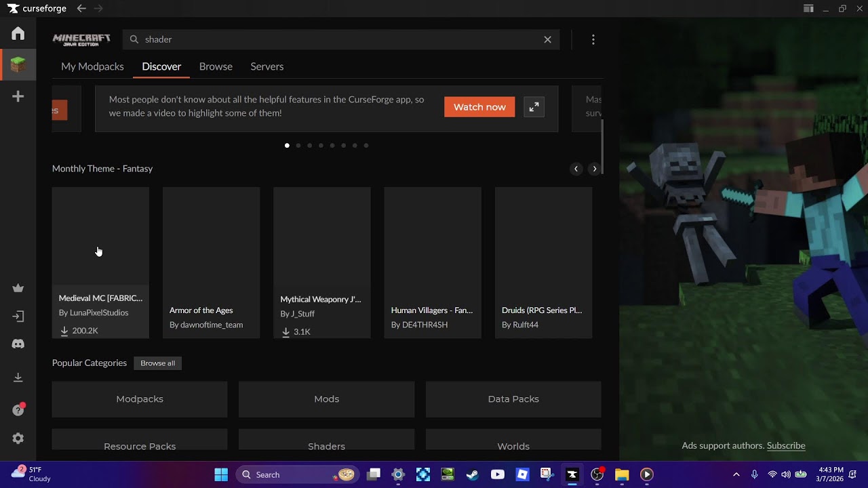Viewport: 868px width, 488px height.
Task: Click author name LunaPixelStudios
Action: (x=99, y=313)
